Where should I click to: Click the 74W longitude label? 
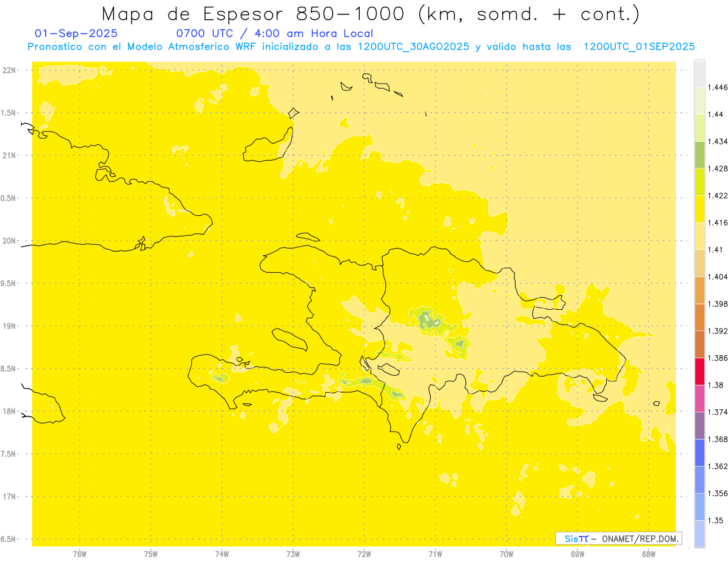[x=222, y=554]
